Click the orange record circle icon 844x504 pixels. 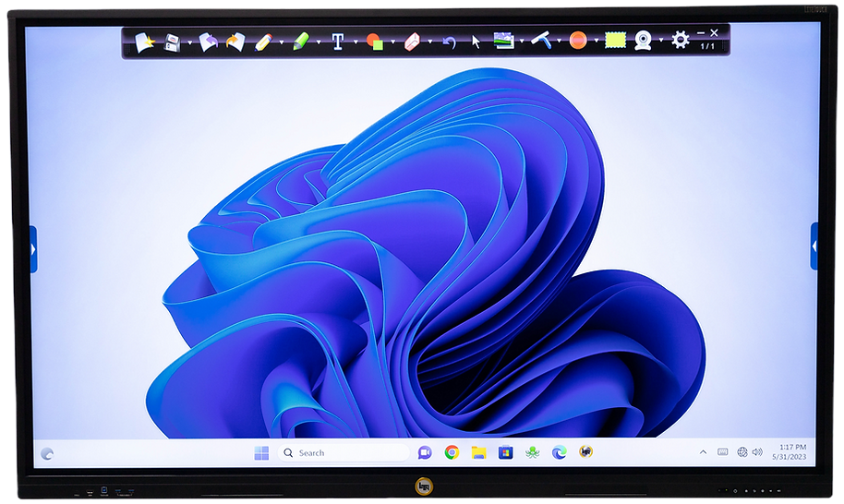(x=577, y=41)
